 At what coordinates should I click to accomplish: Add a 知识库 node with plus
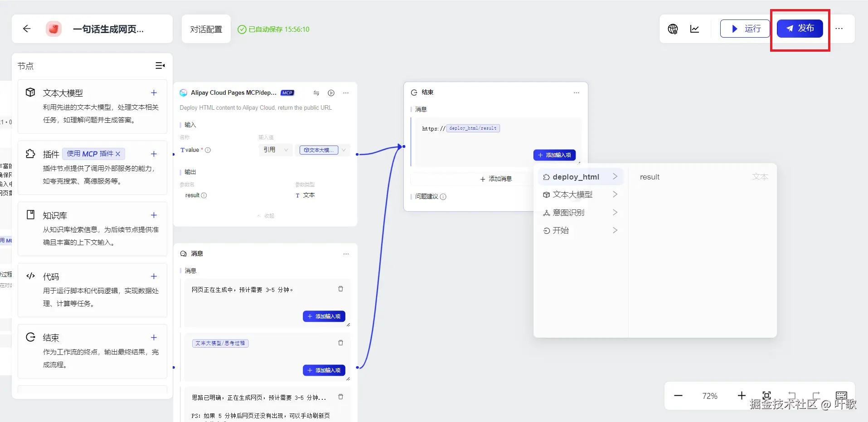click(154, 215)
